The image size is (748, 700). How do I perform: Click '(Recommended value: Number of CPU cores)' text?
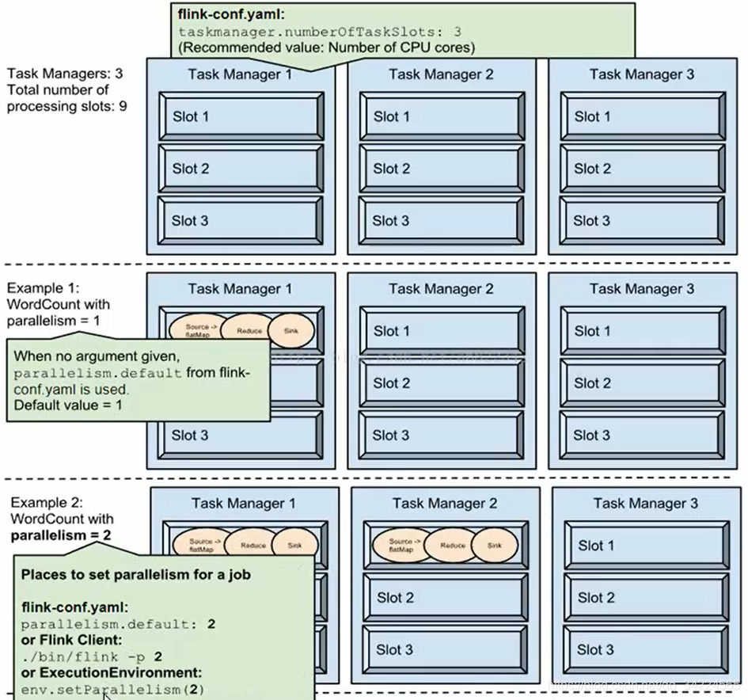point(327,48)
